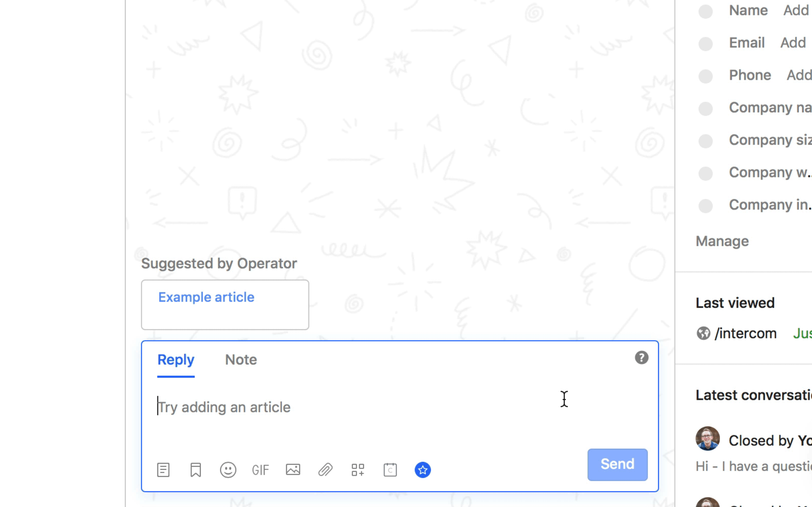Screen dimensions: 812x507
Task: Insert an article using the article icon
Action: point(163,470)
